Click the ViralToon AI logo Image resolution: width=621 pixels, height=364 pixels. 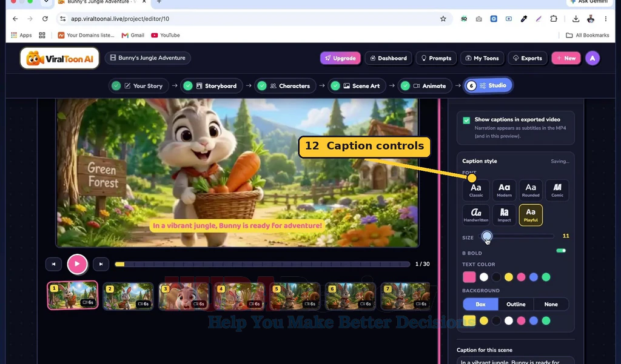[x=59, y=59]
